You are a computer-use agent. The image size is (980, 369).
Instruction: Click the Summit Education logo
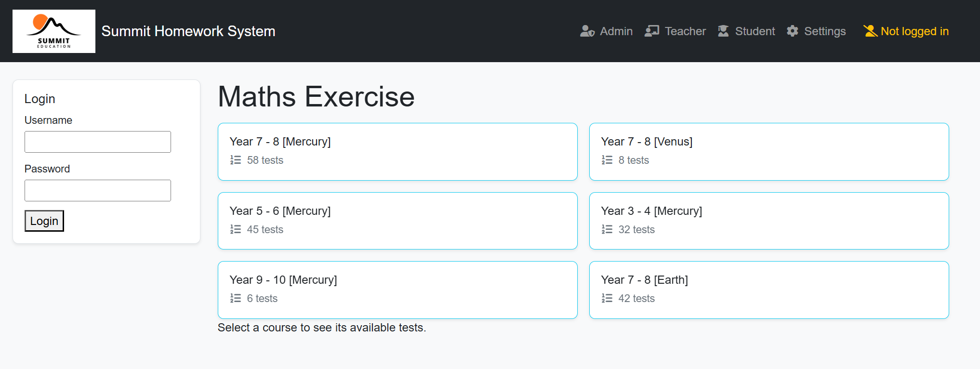54,31
